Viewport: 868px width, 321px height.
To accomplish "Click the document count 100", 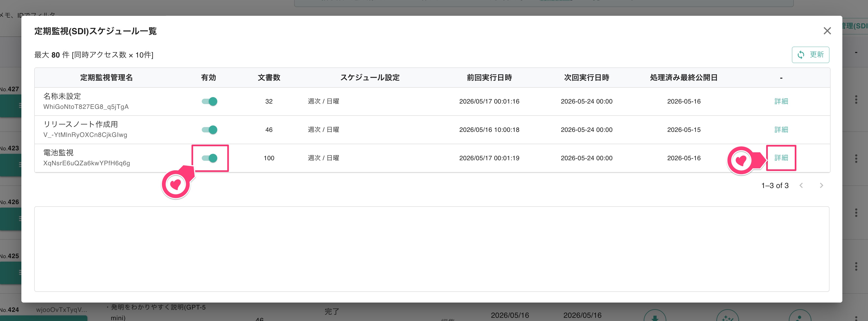I will pos(269,158).
